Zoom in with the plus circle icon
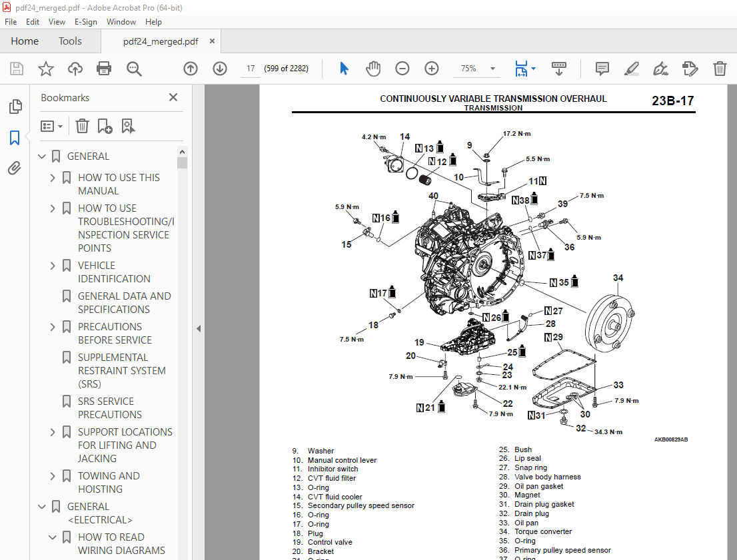The width and height of the screenshot is (737, 560). click(432, 69)
